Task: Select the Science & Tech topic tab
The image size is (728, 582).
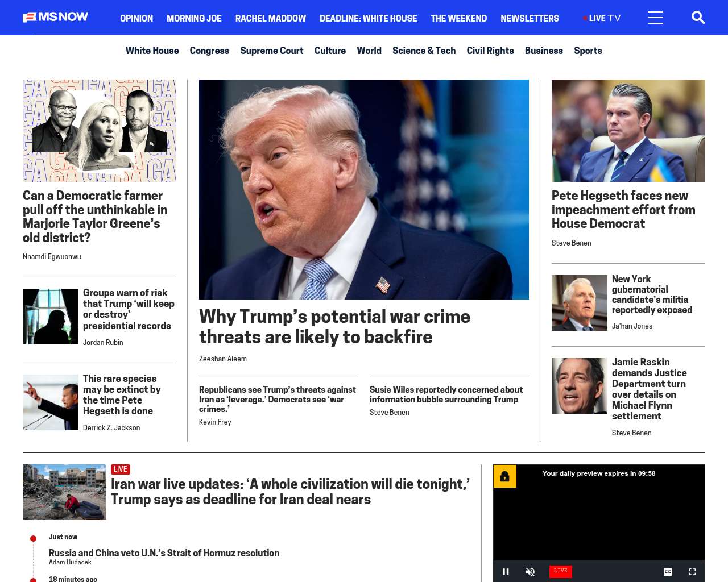Action: (x=424, y=51)
